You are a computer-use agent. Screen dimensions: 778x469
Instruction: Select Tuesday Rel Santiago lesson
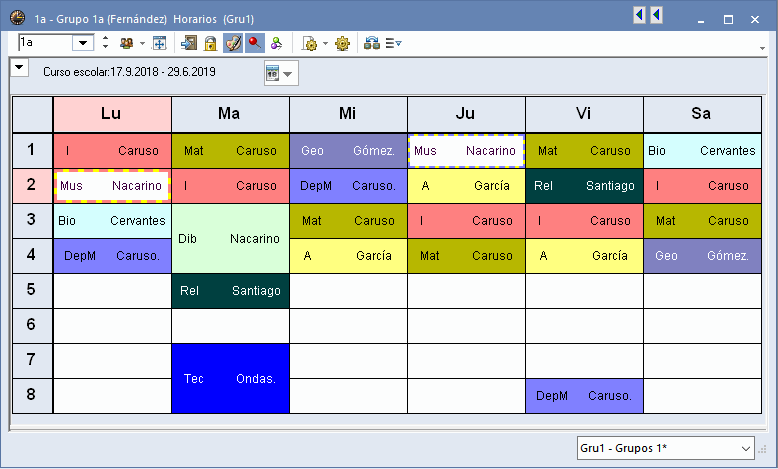[x=230, y=291]
